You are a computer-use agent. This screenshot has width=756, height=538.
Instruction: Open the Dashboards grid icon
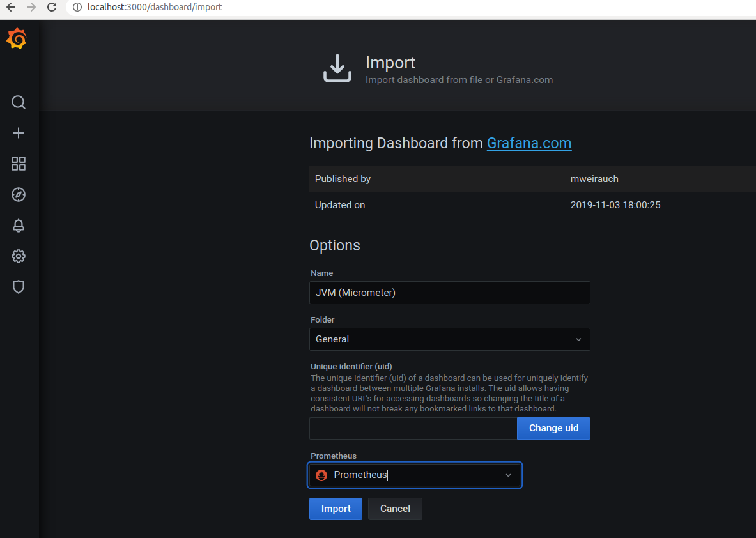coord(19,164)
